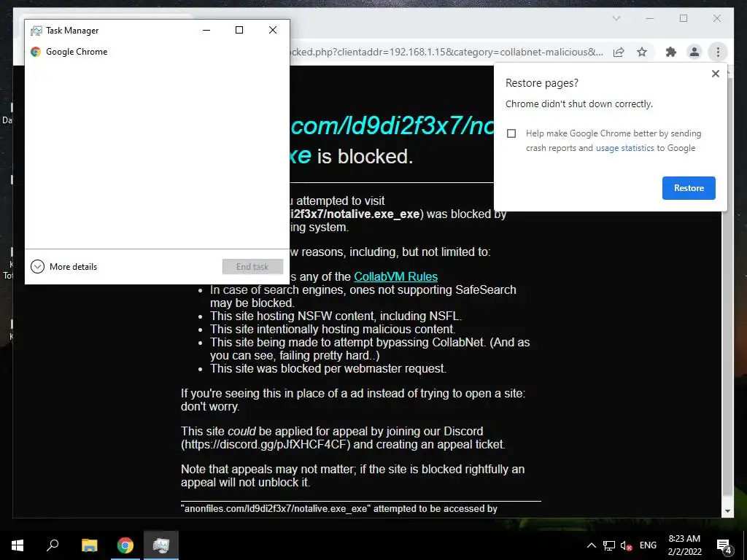
Task: Change ENG input language
Action: 648,545
